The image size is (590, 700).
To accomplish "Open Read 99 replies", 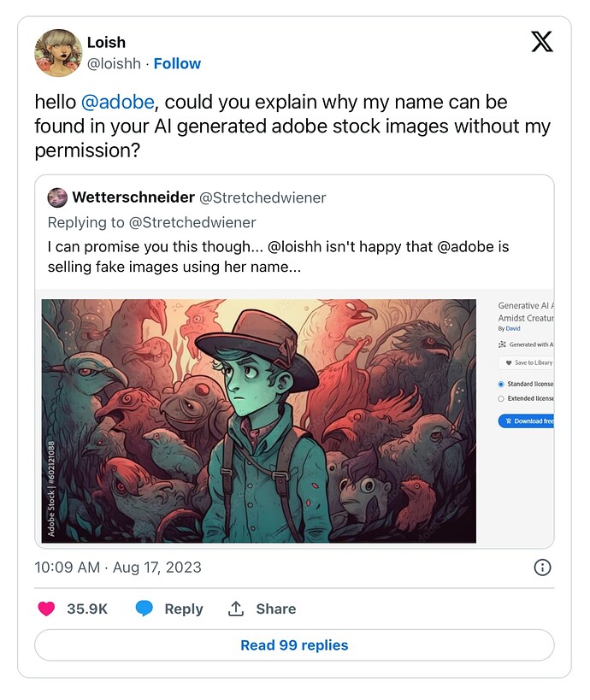I will click(294, 645).
